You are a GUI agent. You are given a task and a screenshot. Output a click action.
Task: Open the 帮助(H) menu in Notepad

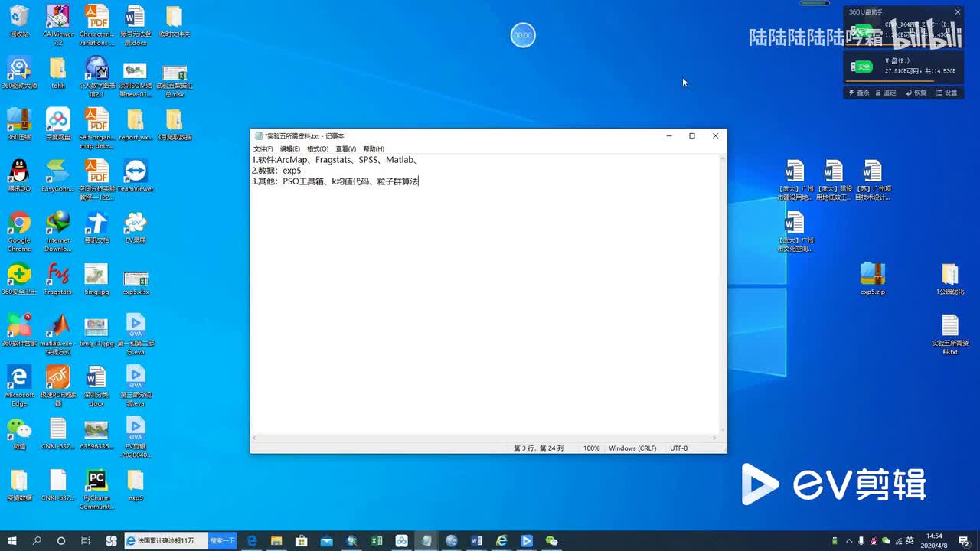tap(374, 148)
